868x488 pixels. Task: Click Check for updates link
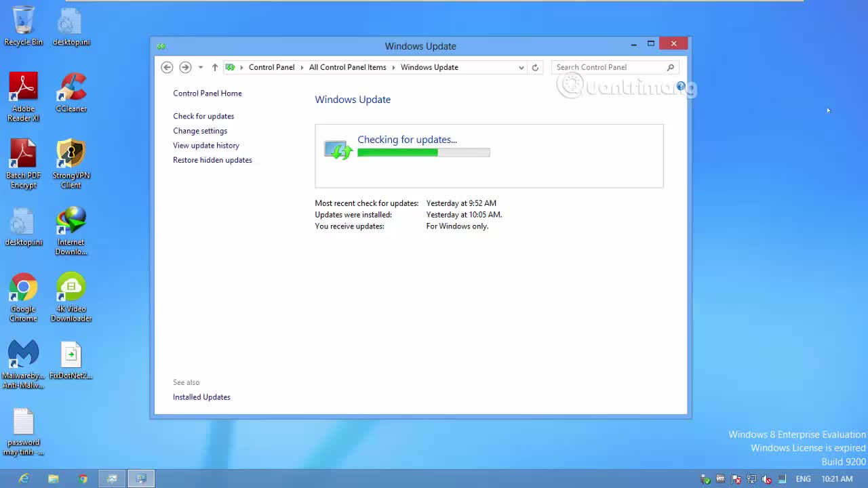click(x=203, y=116)
